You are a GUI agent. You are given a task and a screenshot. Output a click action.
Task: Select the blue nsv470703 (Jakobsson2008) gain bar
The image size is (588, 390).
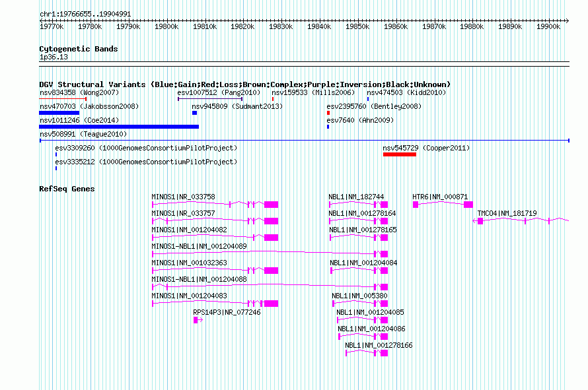(x=59, y=113)
